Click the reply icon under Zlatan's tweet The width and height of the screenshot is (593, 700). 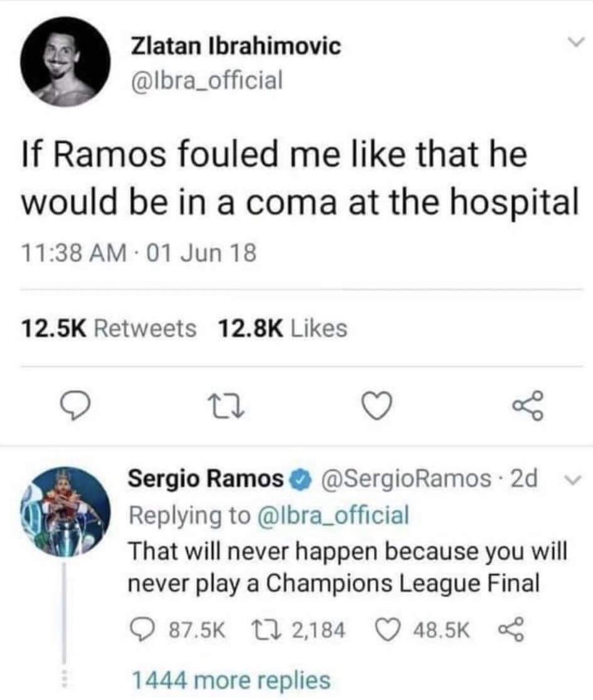pos(76,405)
